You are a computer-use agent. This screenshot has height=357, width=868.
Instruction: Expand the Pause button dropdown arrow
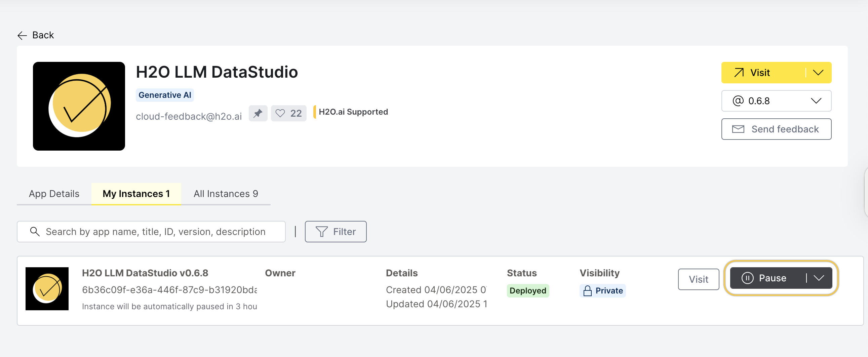[x=819, y=278]
